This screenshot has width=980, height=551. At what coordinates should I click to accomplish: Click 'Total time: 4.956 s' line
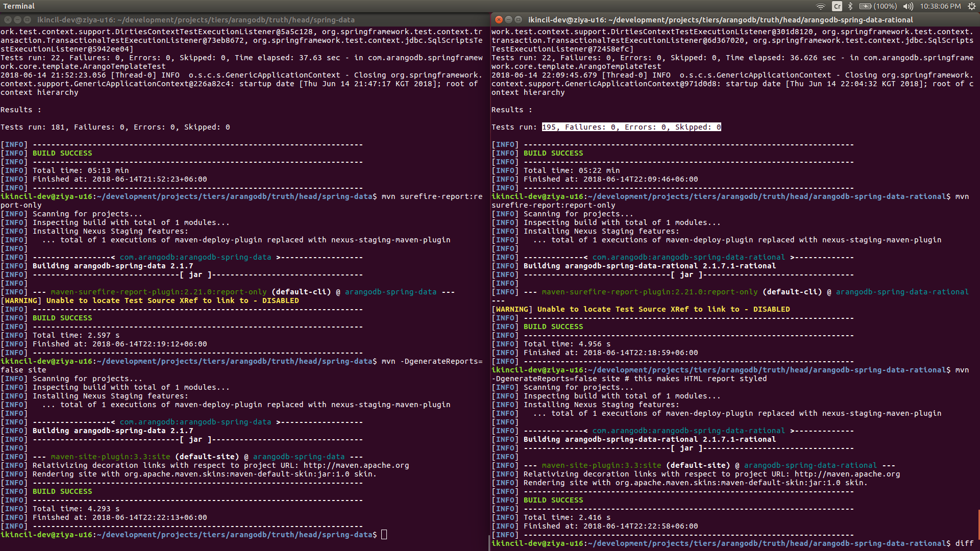pos(567,344)
